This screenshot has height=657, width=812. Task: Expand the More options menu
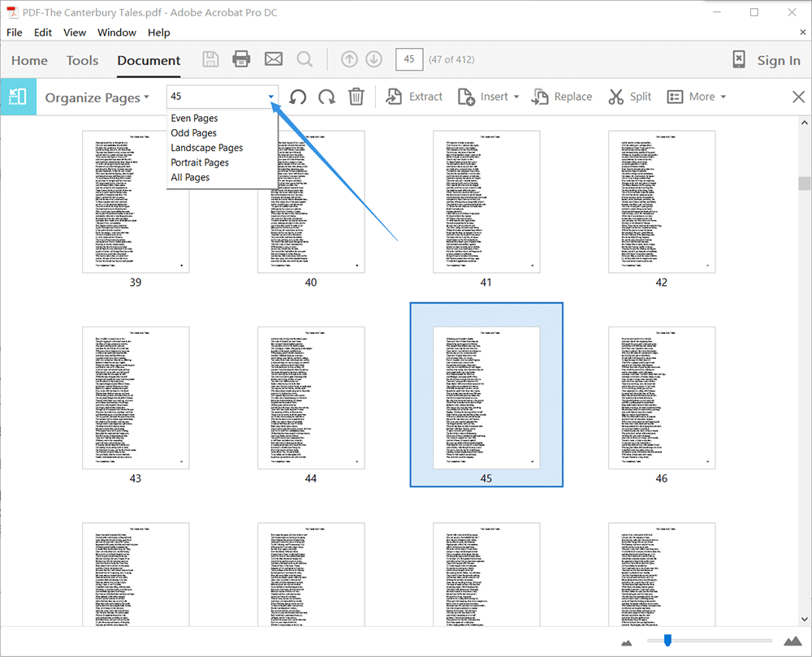coord(696,97)
